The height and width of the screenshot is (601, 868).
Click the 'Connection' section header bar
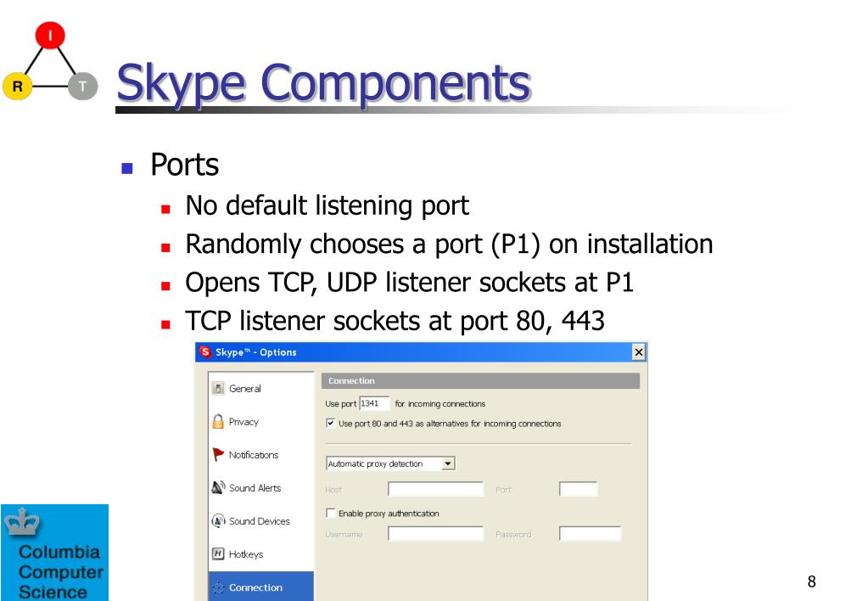pos(480,380)
